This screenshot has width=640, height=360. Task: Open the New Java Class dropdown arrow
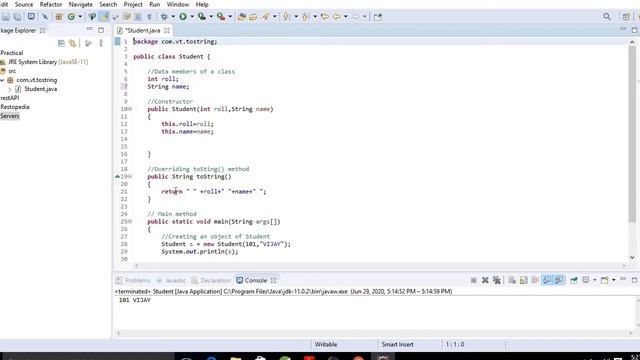click(80, 17)
